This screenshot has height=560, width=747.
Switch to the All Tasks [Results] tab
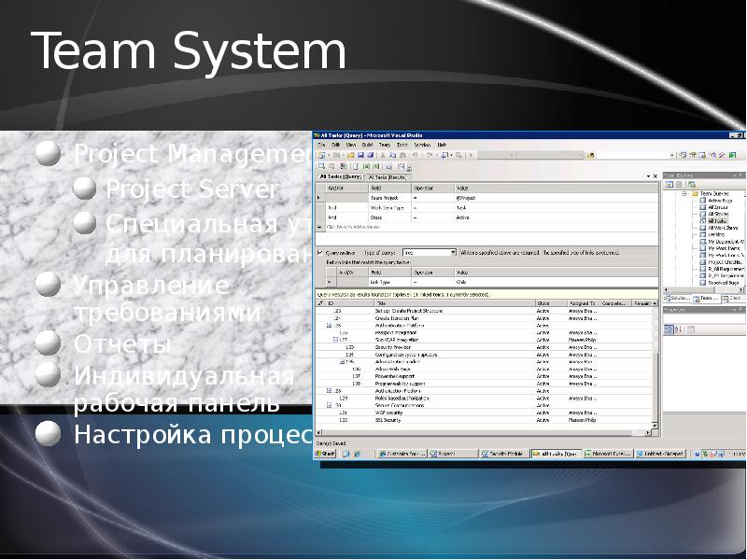pyautogui.click(x=389, y=175)
